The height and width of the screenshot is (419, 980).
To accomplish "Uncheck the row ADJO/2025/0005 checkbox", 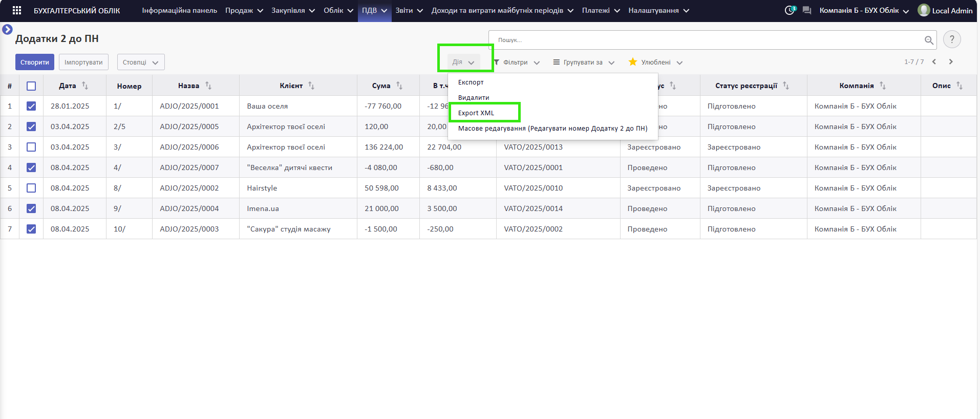I will [31, 127].
